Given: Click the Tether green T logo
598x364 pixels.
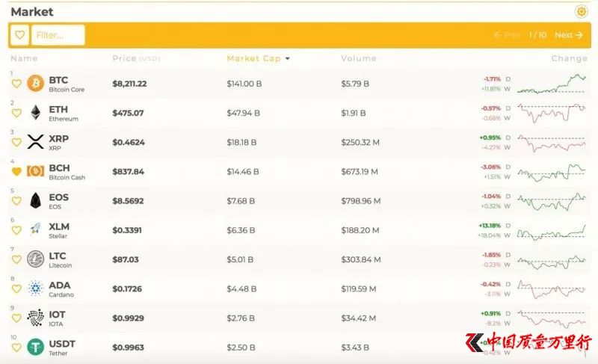Looking at the screenshot, I should point(35,348).
